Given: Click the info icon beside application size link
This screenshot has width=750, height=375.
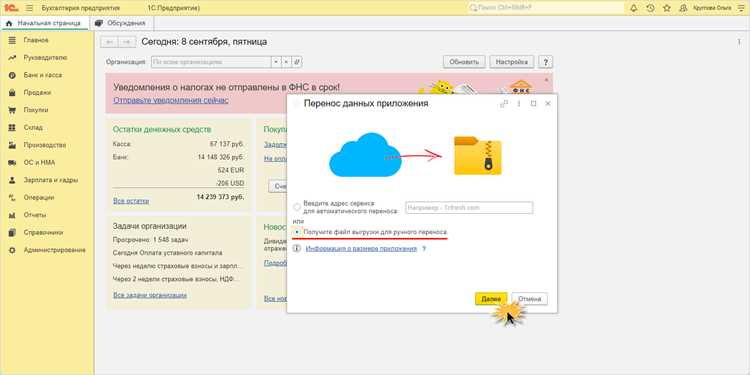Looking at the screenshot, I should click(297, 249).
